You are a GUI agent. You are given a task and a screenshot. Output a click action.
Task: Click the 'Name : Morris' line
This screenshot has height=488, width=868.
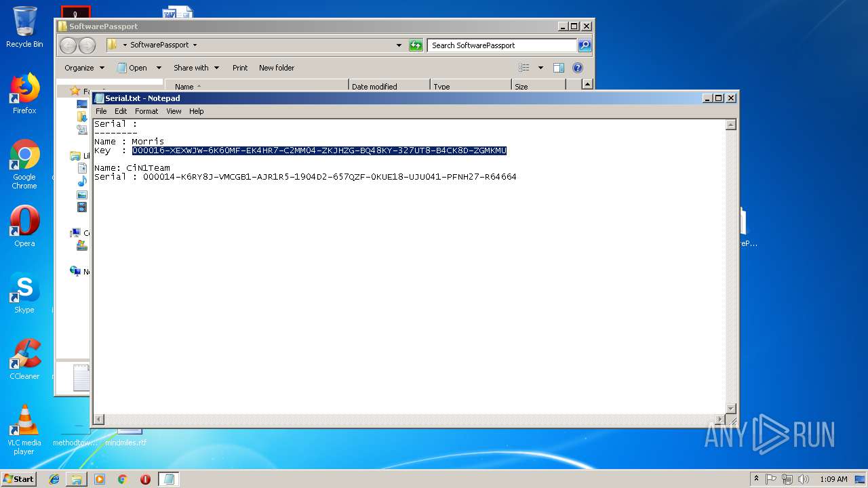point(129,142)
